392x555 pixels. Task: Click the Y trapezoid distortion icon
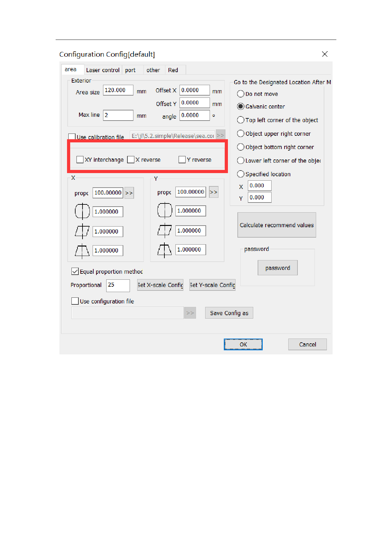(165, 250)
